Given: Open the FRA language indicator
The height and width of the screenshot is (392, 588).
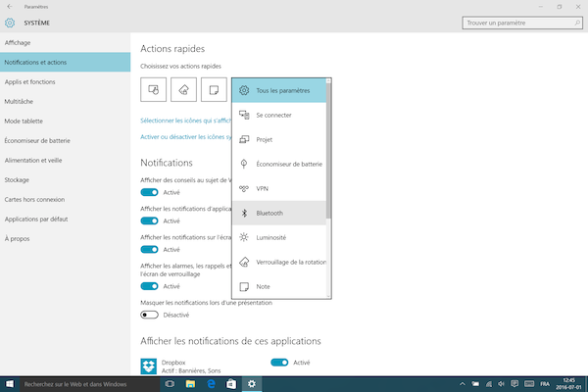Looking at the screenshot, I should (x=545, y=384).
